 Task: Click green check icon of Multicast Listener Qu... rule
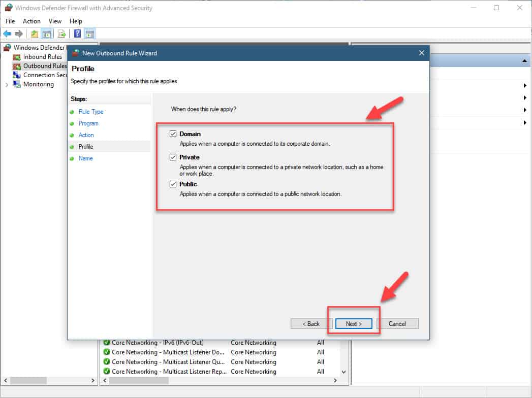(107, 362)
